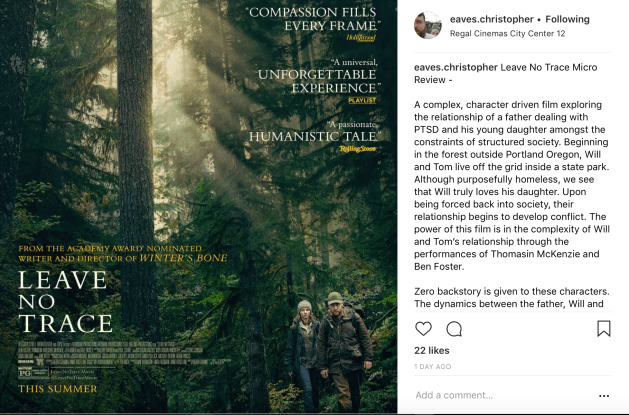This screenshot has width=629, height=415.
Task: Click the 1 DAY AGO timestamp
Action: 433,367
